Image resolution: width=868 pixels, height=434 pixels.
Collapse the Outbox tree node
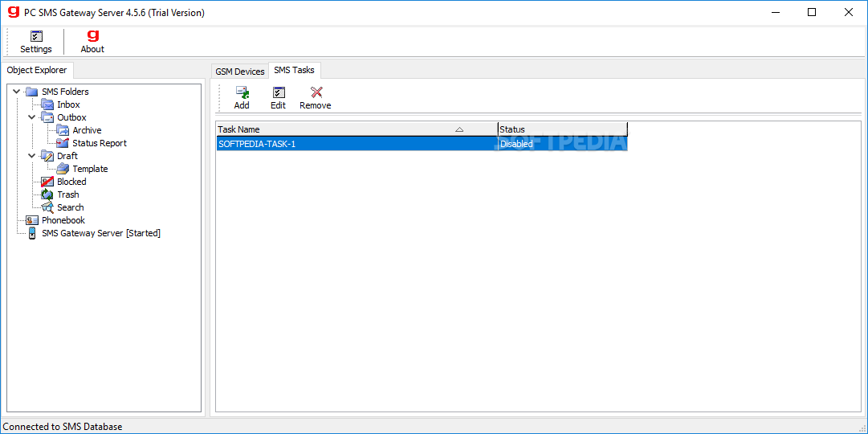(x=32, y=117)
